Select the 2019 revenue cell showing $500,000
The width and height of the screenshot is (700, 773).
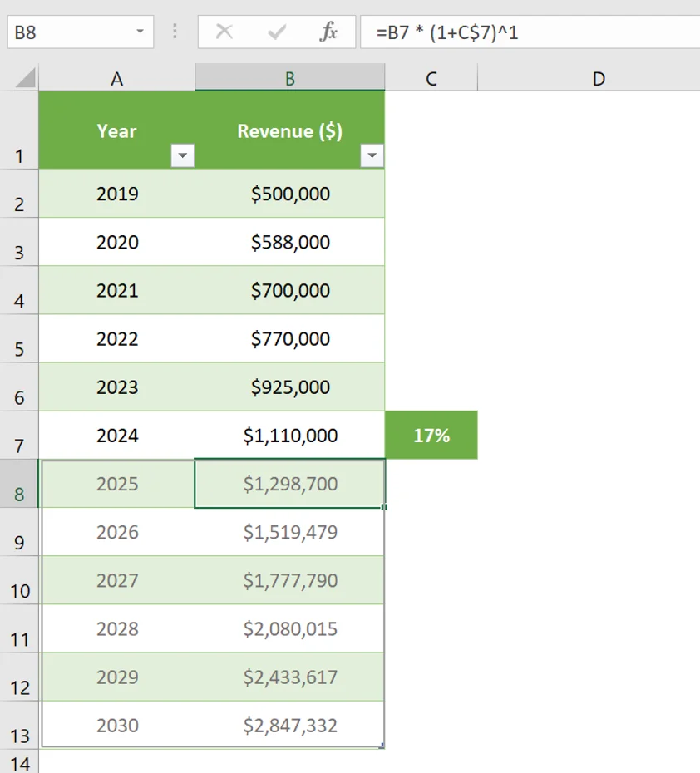289,194
